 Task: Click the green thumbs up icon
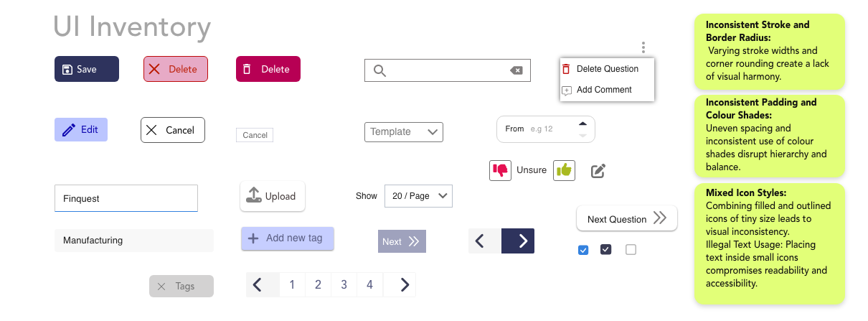(564, 170)
